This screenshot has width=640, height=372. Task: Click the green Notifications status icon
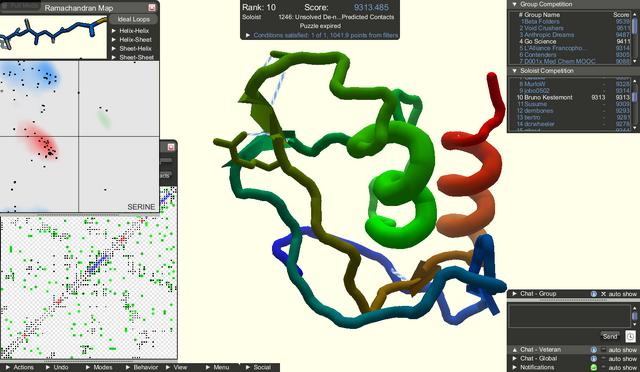point(593,368)
